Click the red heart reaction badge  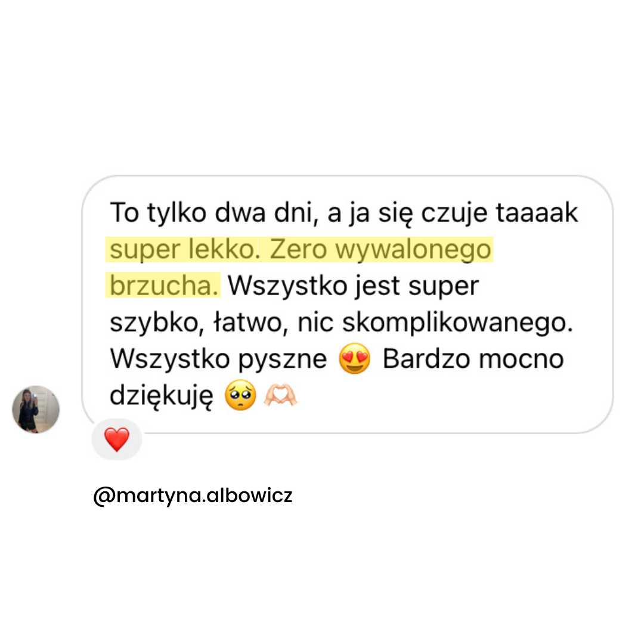click(117, 439)
